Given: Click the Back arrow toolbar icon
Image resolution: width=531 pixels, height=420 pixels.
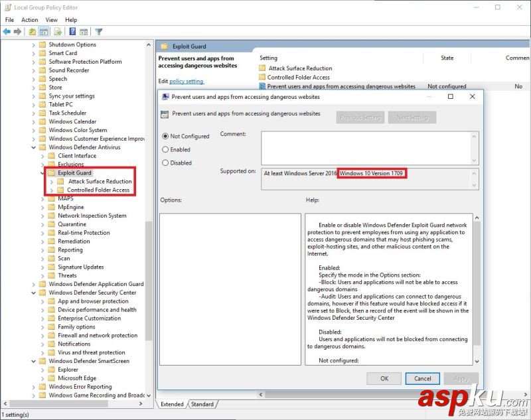Looking at the screenshot, I should click(7, 32).
